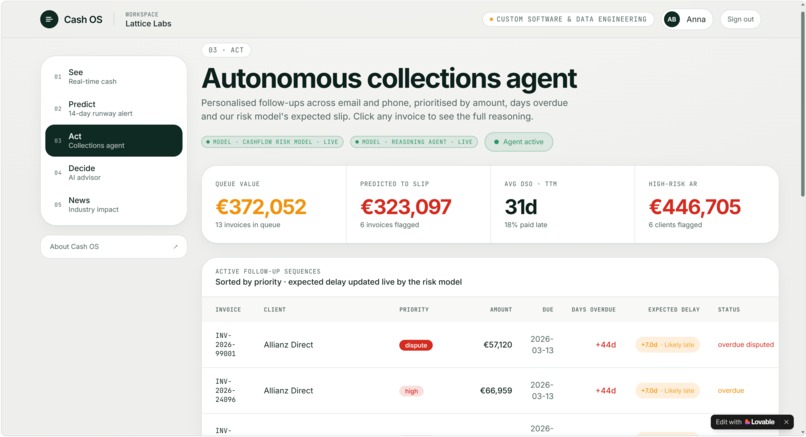The image size is (806, 437).
Task: Click 6 clients flagged label
Action: 675,225
